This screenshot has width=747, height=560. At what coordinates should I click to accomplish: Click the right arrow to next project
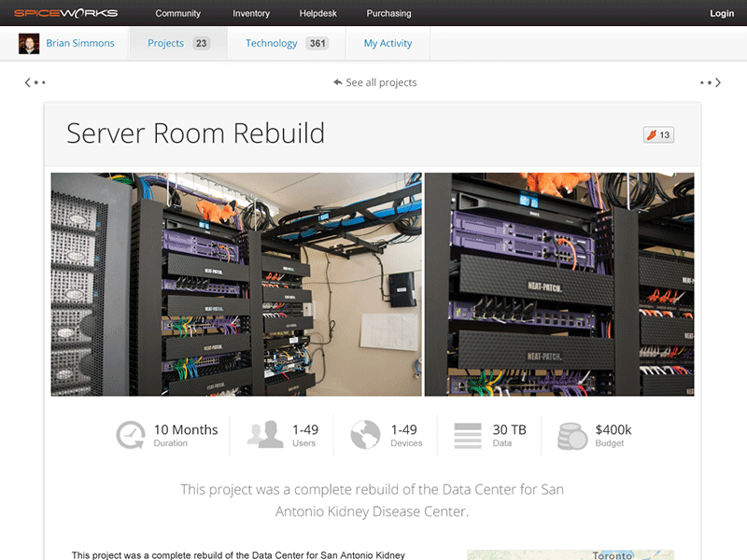719,82
